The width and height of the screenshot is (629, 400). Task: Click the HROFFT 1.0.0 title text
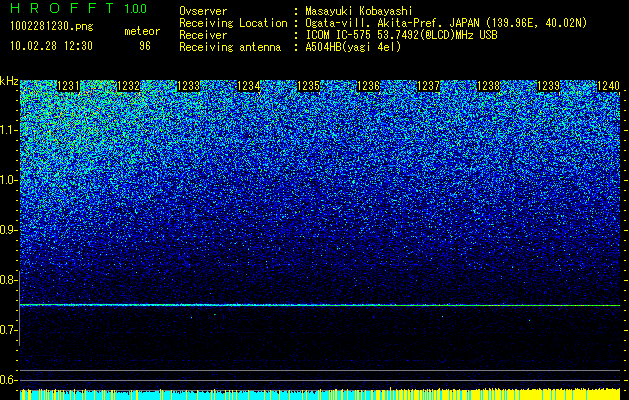[78, 8]
